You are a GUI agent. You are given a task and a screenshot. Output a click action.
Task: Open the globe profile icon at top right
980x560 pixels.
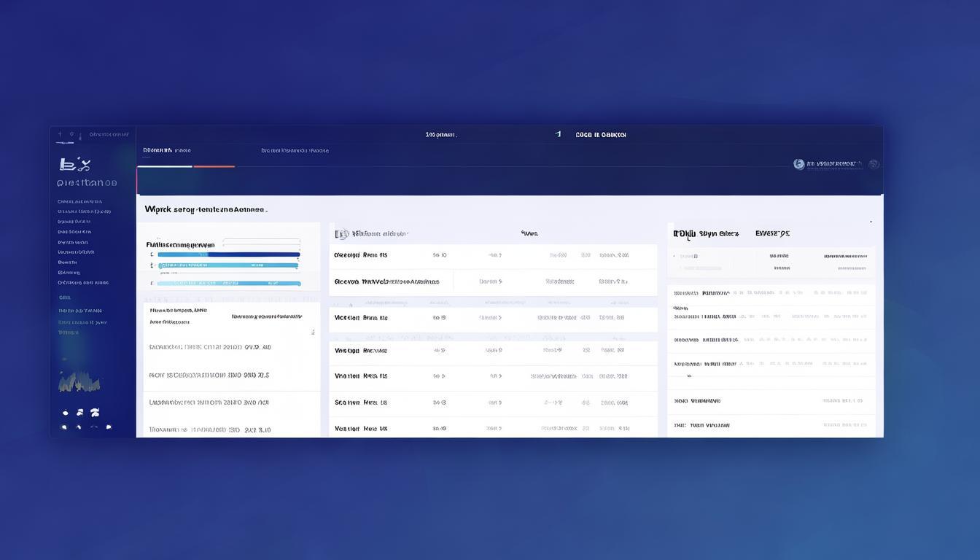click(x=798, y=164)
